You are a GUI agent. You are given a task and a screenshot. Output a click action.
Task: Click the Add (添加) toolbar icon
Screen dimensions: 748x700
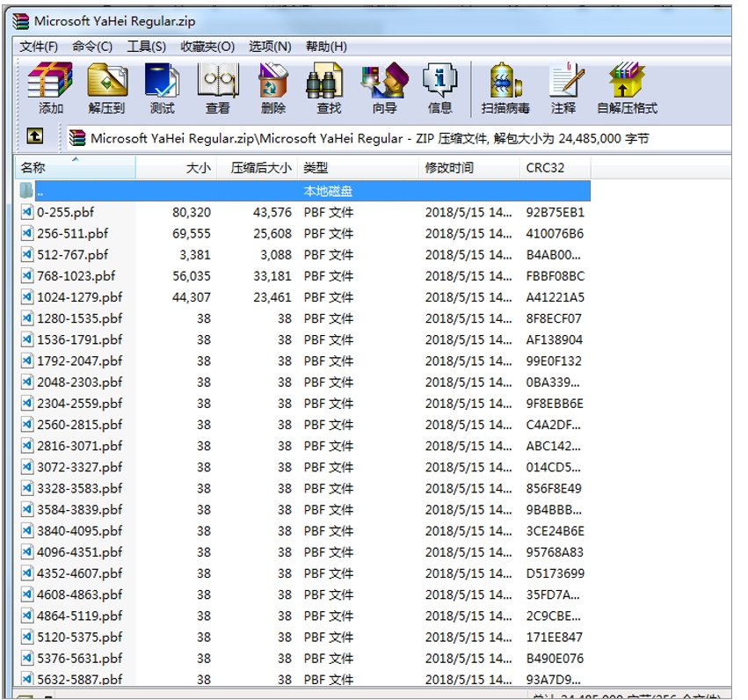click(50, 88)
